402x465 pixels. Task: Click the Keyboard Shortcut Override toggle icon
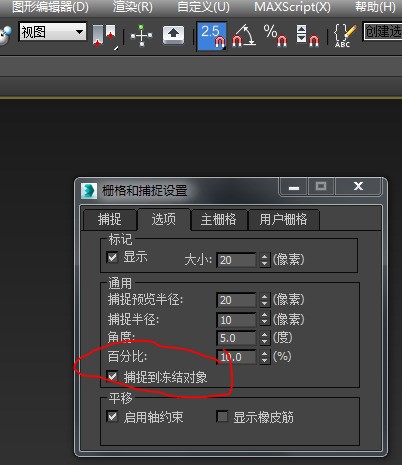pyautogui.click(x=174, y=35)
